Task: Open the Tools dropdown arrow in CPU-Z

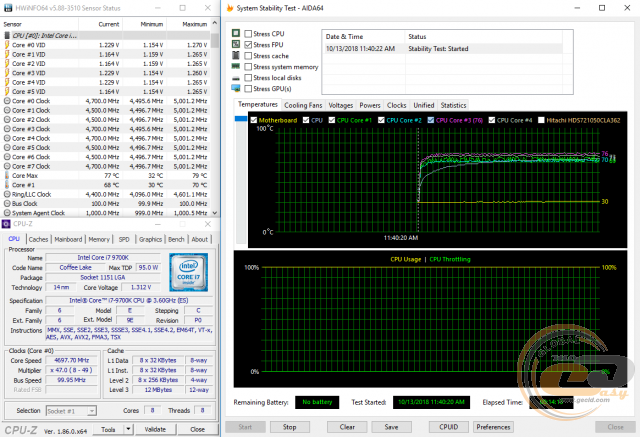Action: (x=129, y=429)
